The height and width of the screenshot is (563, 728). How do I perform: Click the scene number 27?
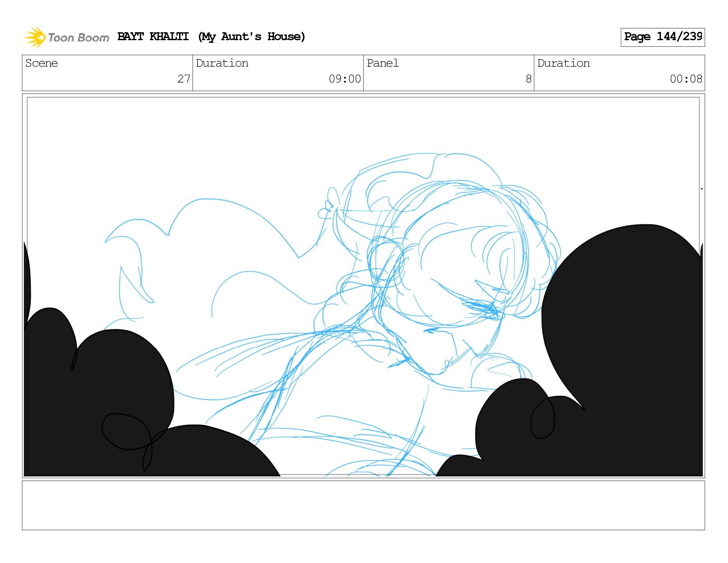184,79
